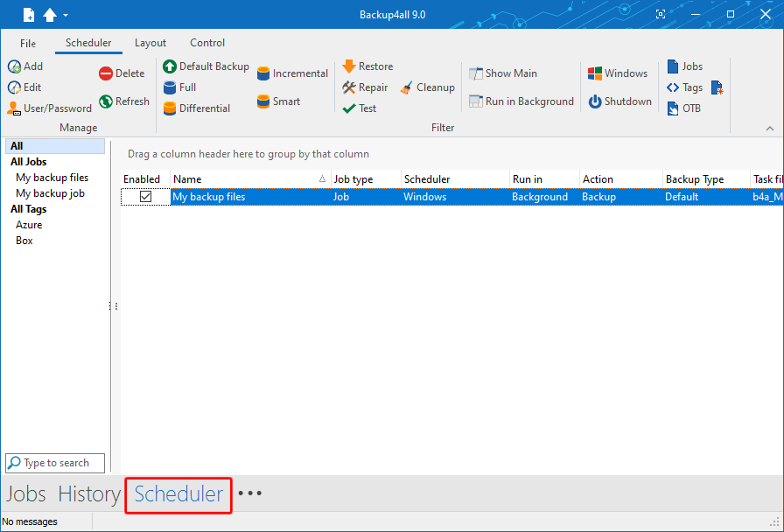Uncheck Enabled for My backup files
Screen dimensions: 784x532
(x=145, y=197)
